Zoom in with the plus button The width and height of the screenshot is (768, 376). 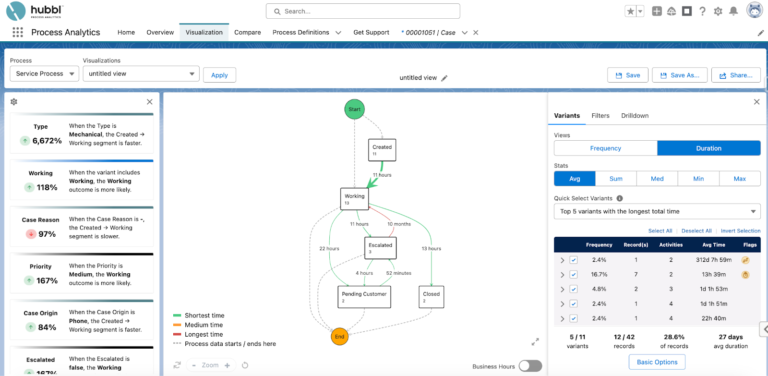227,365
